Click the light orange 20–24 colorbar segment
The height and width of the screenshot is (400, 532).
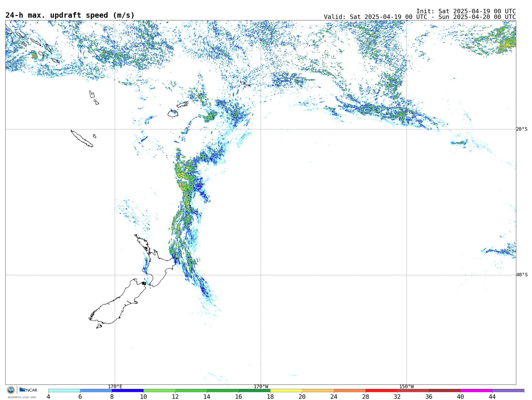pyautogui.click(x=318, y=391)
